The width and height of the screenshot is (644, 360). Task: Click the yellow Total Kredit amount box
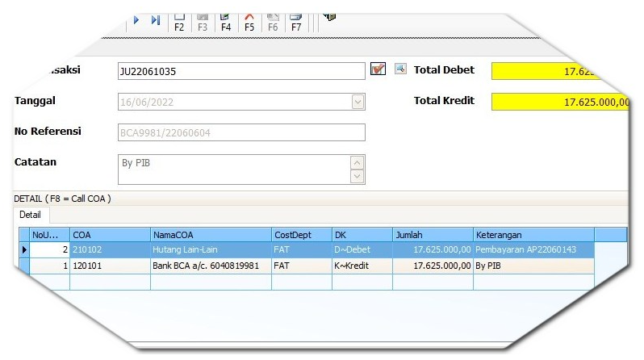pyautogui.click(x=560, y=102)
